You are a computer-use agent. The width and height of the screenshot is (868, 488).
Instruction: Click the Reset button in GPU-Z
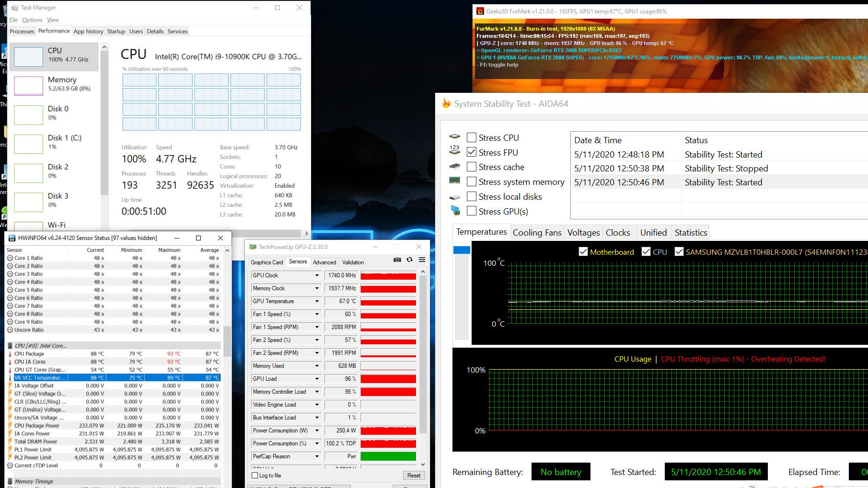(414, 476)
